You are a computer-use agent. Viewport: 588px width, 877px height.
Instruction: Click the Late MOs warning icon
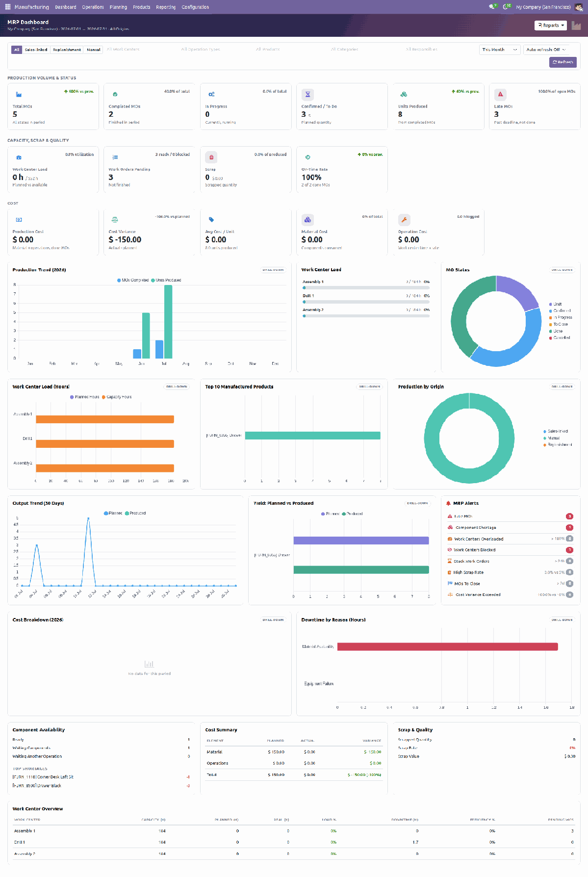pyautogui.click(x=500, y=94)
